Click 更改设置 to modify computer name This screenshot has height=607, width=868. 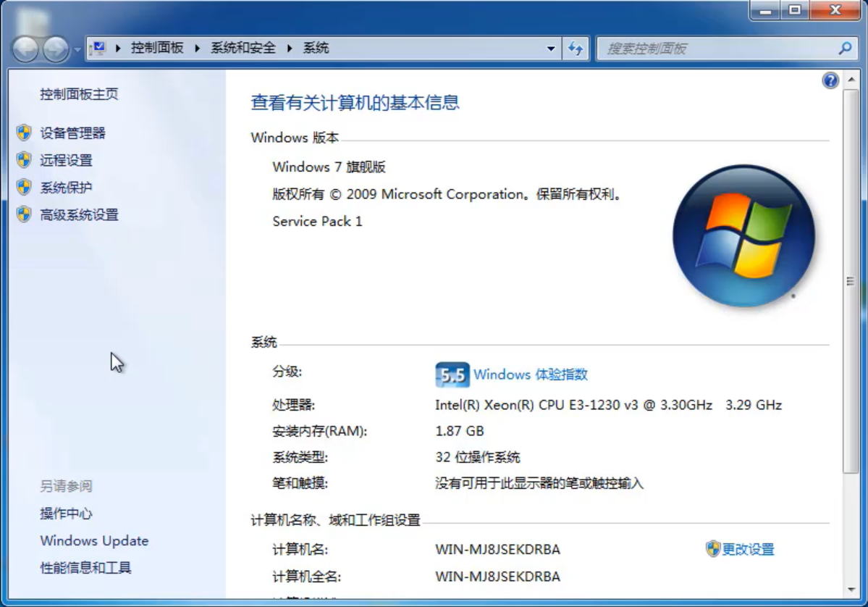749,550
